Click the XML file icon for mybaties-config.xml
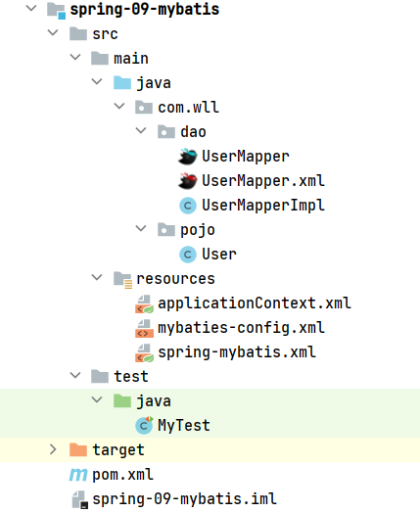420x513 pixels. (144, 329)
